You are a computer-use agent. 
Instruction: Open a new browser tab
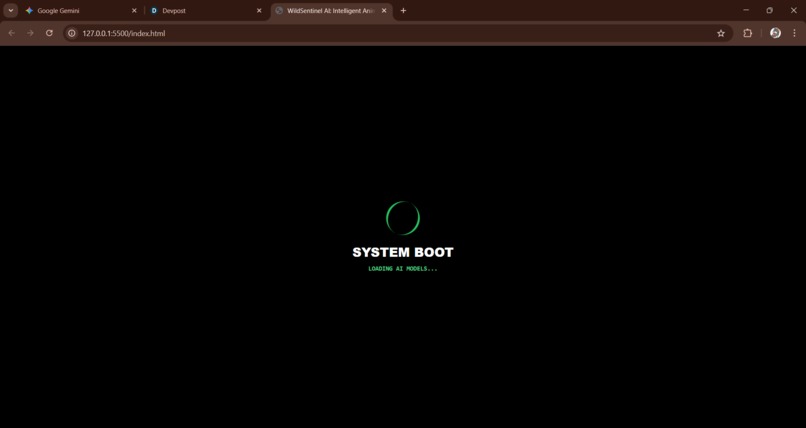tap(403, 10)
